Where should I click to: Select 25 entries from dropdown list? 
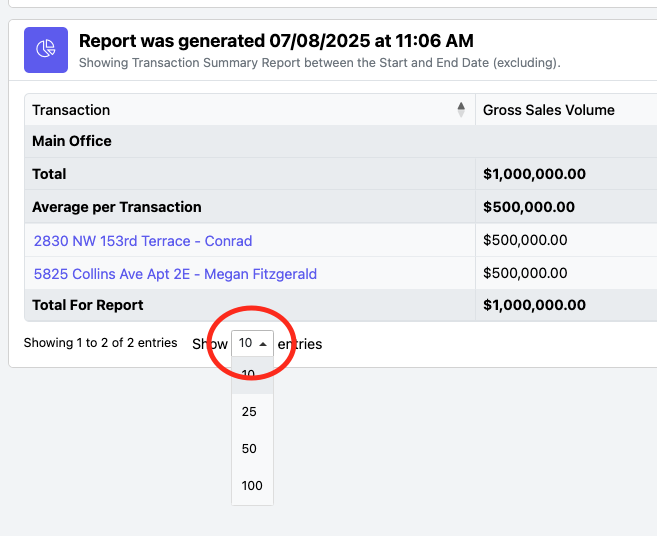[252, 412]
